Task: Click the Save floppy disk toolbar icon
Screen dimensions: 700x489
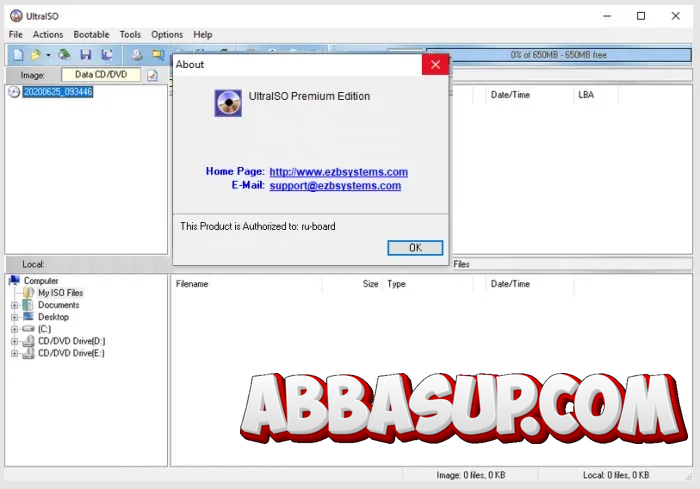Action: click(85, 54)
